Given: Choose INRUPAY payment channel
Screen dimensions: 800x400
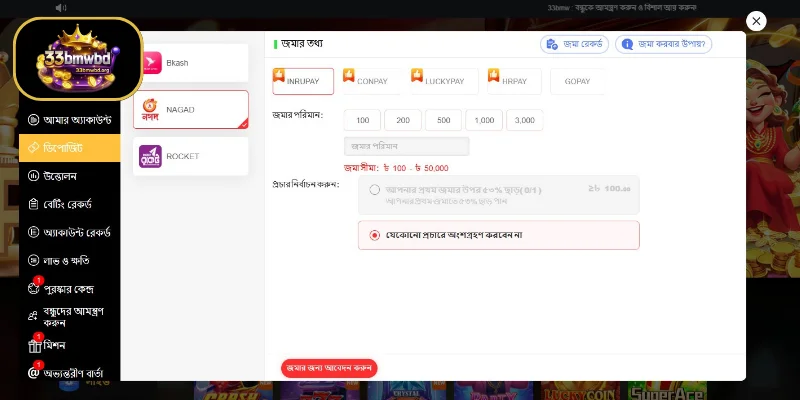Looking at the screenshot, I should pyautogui.click(x=303, y=81).
